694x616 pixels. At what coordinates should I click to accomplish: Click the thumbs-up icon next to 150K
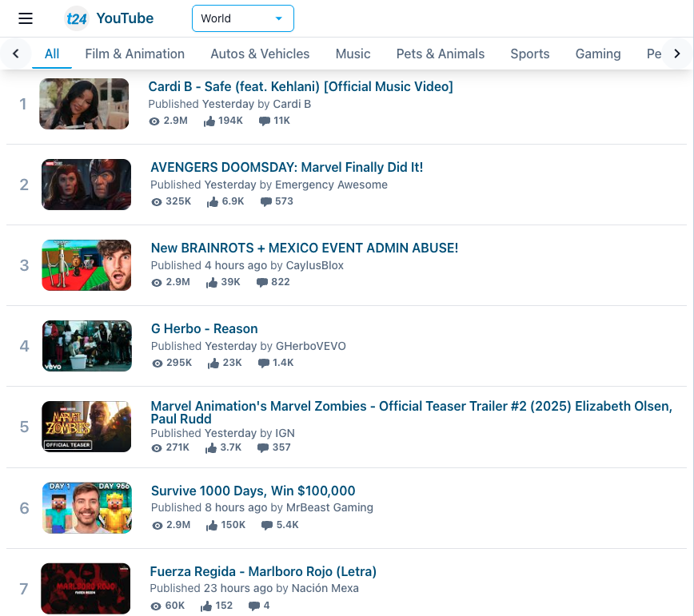point(212,526)
